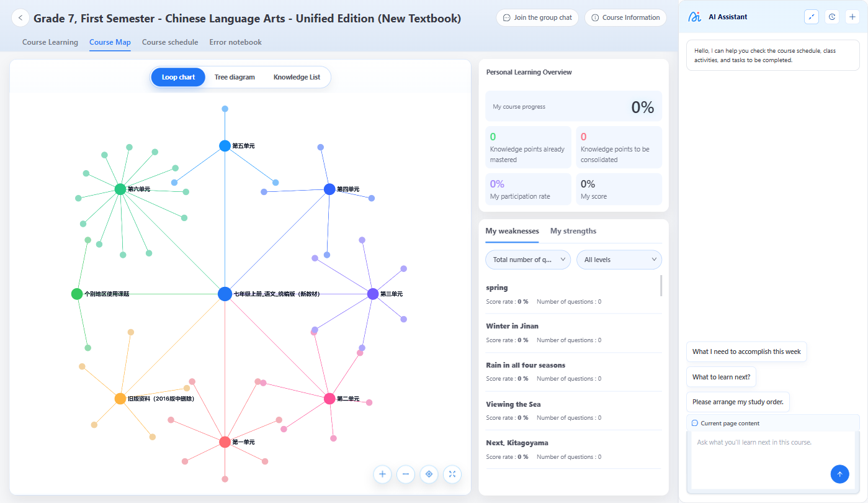Open the Course schedule tab
868x503 pixels.
170,42
